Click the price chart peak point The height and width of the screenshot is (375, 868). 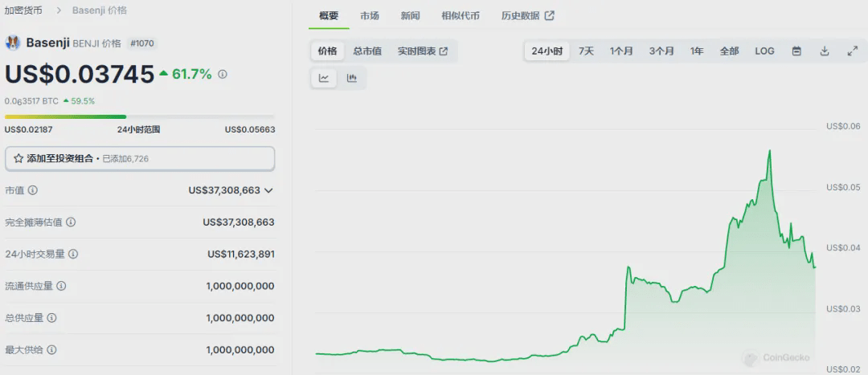(x=769, y=150)
